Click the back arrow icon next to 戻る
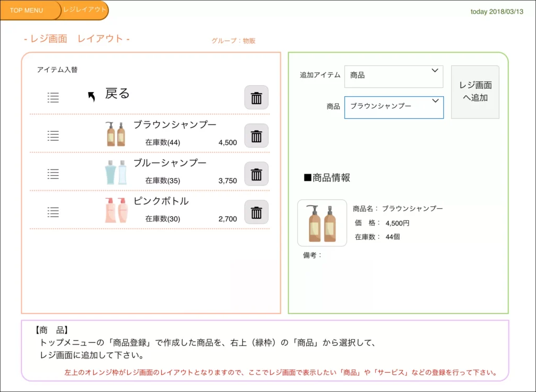536x392 pixels. tap(92, 96)
